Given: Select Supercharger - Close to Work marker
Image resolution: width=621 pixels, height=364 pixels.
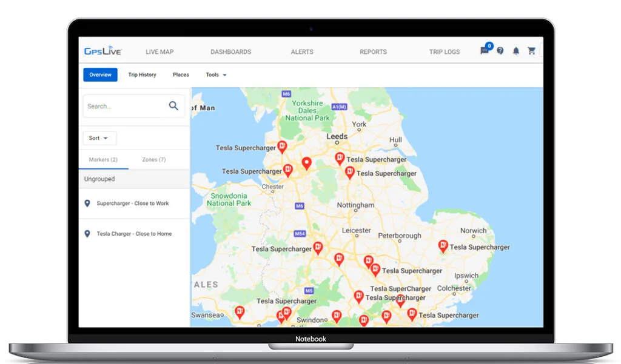Looking at the screenshot, I should [x=134, y=204].
